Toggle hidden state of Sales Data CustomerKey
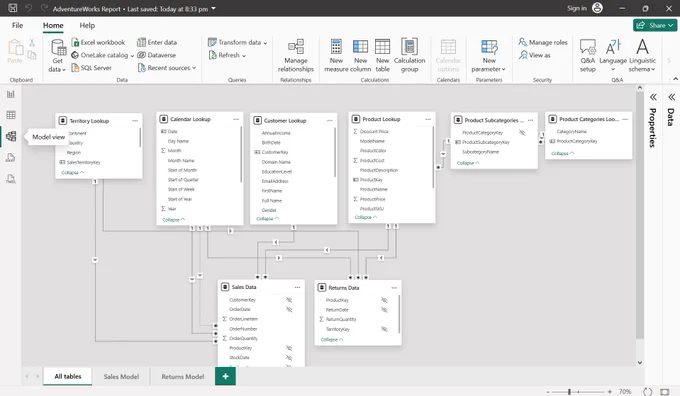Screen dimensions: 680x396 pos(289,300)
